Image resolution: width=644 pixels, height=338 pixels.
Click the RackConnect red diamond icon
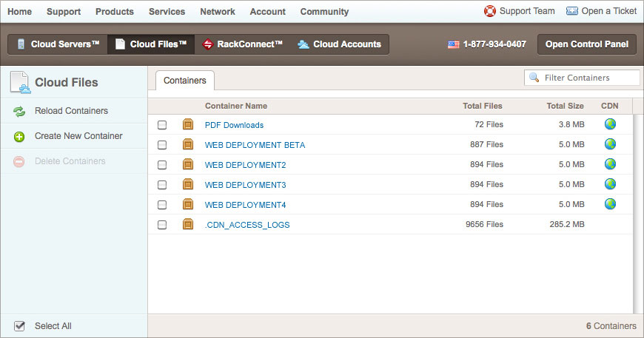tap(208, 44)
